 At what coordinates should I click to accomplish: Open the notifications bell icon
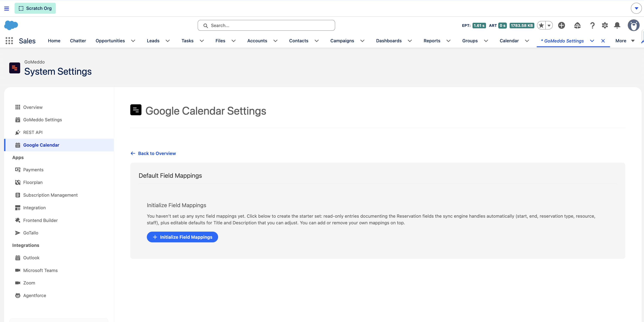click(x=617, y=25)
